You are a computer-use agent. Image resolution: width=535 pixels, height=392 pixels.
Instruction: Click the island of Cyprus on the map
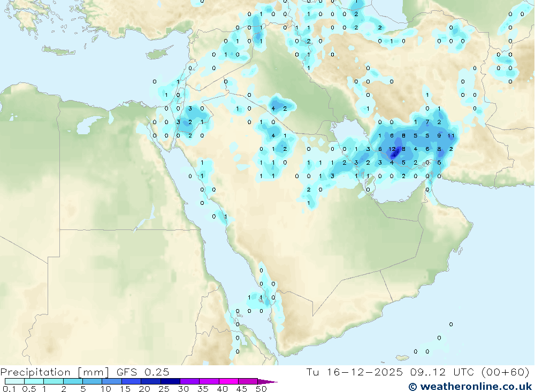tap(158, 54)
